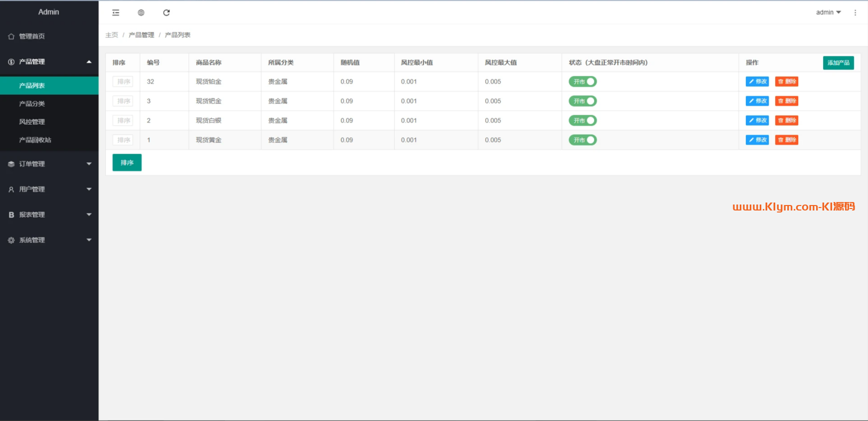Viewport: 868px width, 421px height.
Task: Click product name 现货黄金 cell
Action: point(209,140)
